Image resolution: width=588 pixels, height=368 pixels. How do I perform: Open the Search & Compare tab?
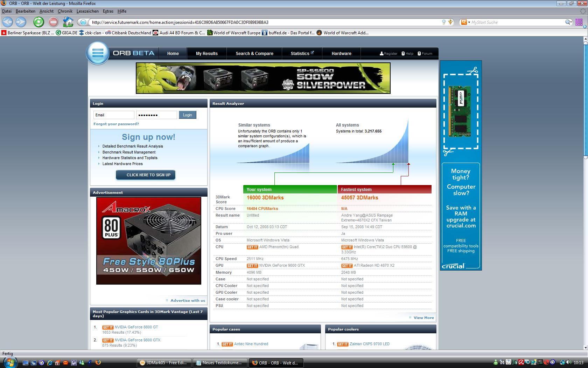(254, 54)
